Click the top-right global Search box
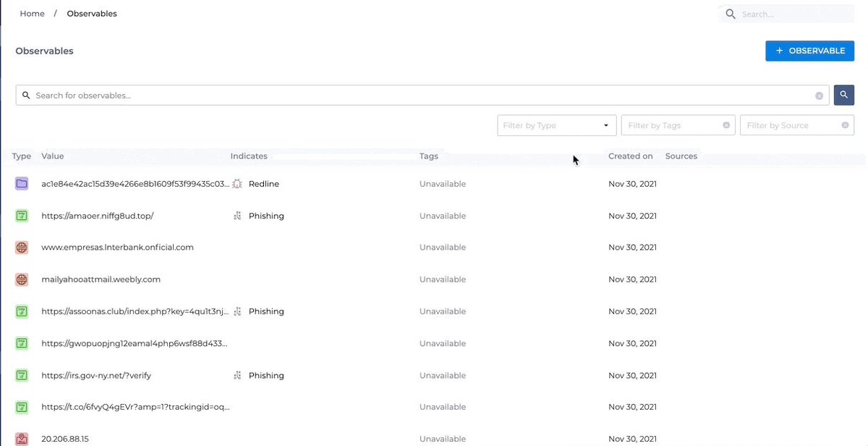The height and width of the screenshot is (446, 868). (x=786, y=14)
